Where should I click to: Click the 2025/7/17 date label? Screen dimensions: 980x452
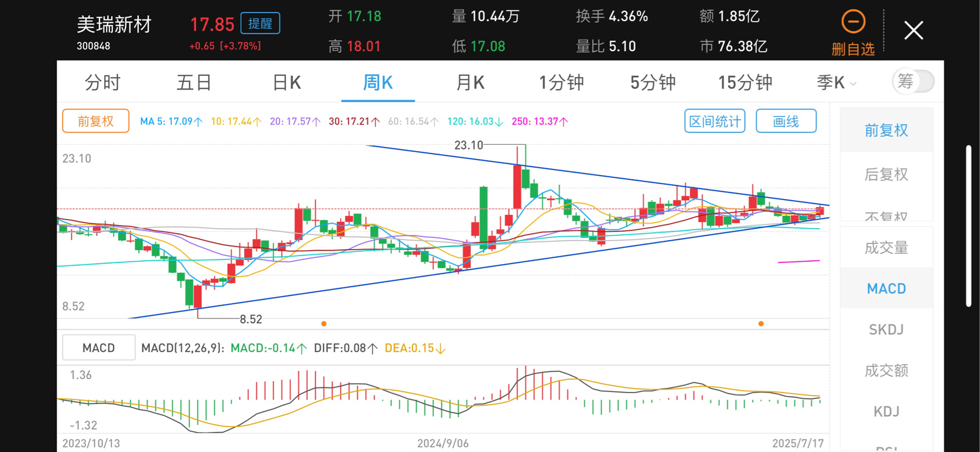pyautogui.click(x=798, y=443)
